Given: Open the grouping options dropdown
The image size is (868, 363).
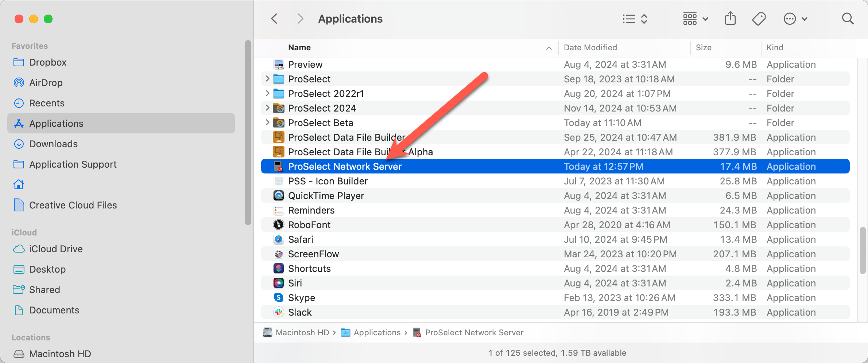Looking at the screenshot, I should click(695, 19).
